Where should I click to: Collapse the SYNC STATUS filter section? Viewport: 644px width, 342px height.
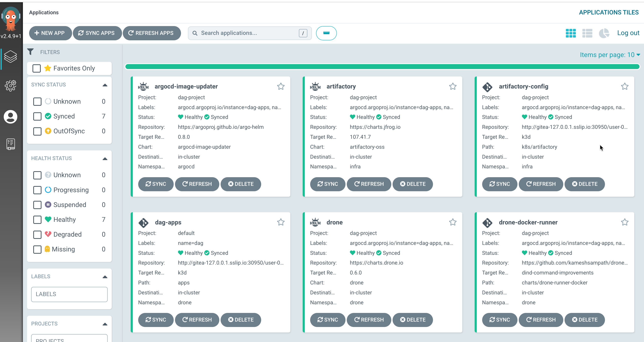pyautogui.click(x=105, y=85)
